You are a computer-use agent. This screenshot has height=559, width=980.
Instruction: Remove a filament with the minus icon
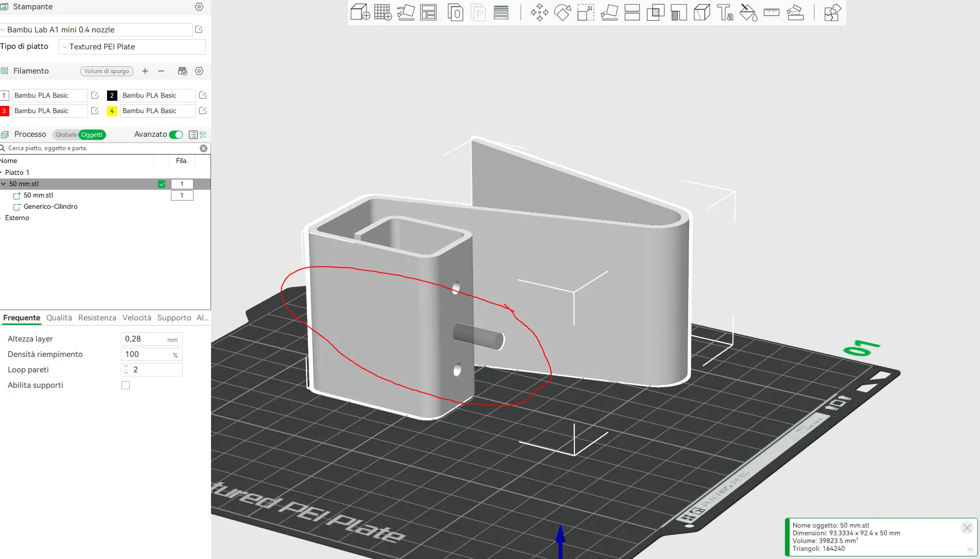[161, 71]
